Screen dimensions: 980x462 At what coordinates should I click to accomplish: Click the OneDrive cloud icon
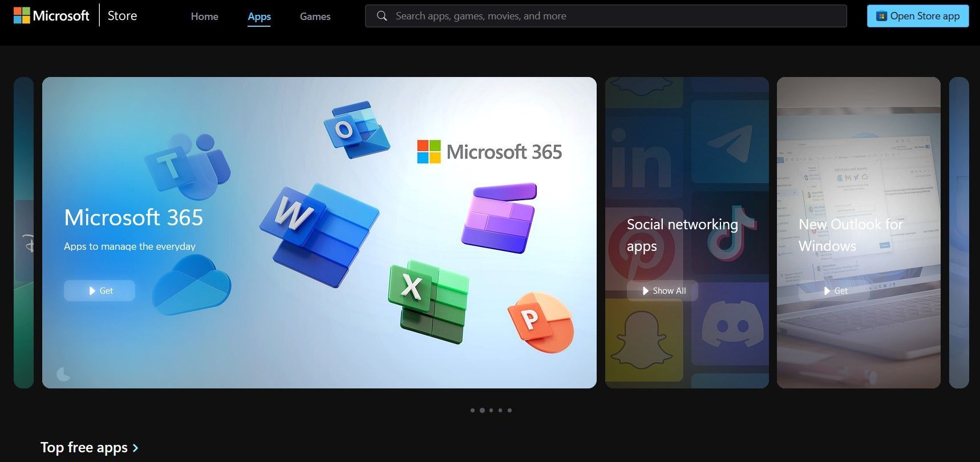[192, 285]
